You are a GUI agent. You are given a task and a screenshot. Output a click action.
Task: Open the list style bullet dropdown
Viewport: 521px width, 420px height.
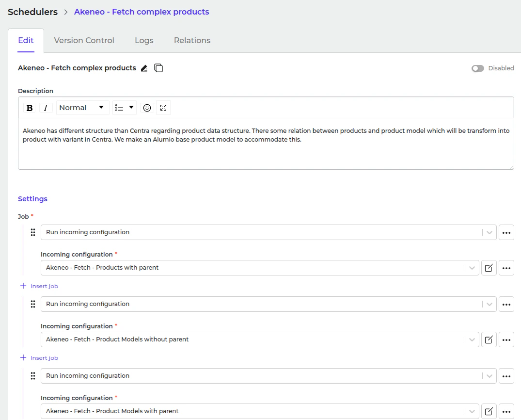pos(124,108)
